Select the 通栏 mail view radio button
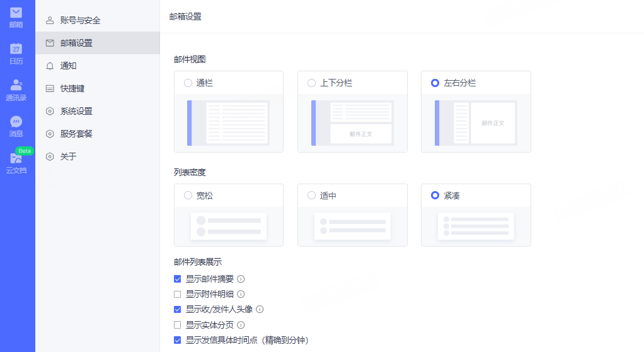This screenshot has height=352, width=644. 188,83
